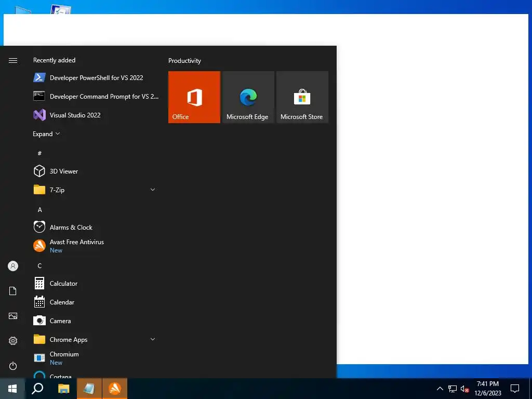The width and height of the screenshot is (532, 399).
Task: Expand the 7-Zip folder chevron
Action: click(153, 190)
